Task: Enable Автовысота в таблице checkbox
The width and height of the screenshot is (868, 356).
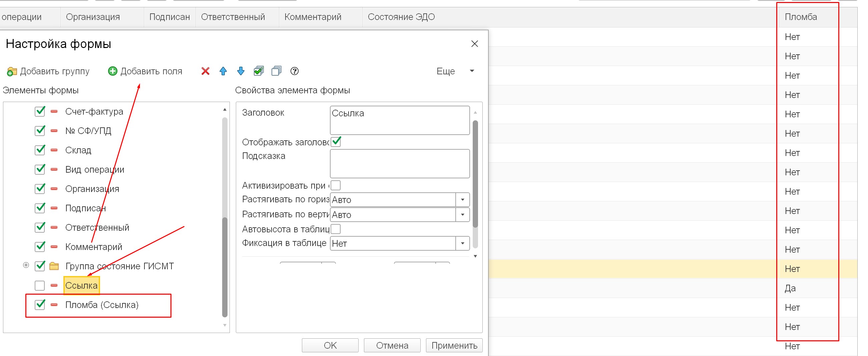Action: (336, 229)
